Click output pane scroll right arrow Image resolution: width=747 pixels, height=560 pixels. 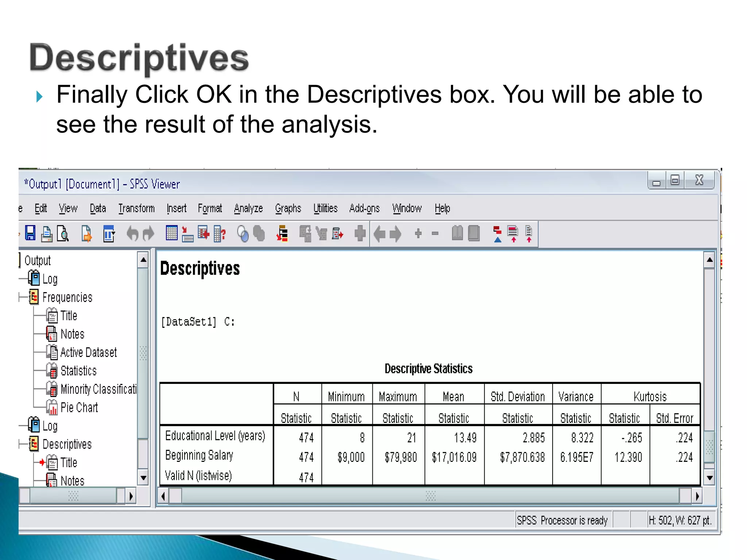(x=697, y=496)
